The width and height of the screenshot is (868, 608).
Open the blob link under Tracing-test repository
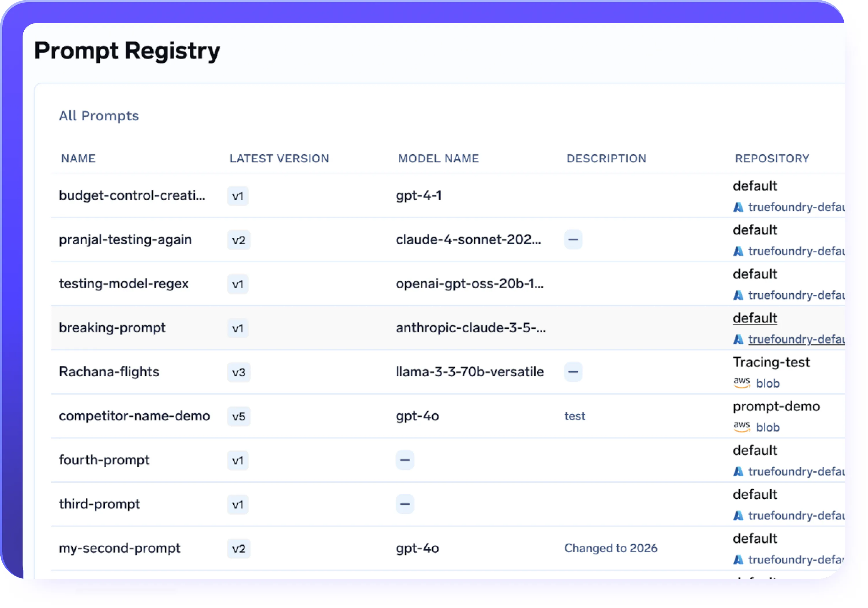pos(768,383)
